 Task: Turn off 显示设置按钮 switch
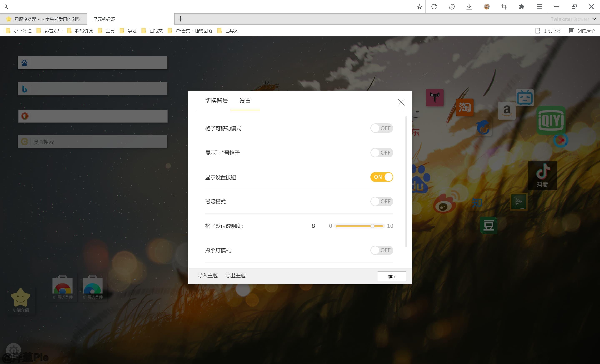[382, 177]
